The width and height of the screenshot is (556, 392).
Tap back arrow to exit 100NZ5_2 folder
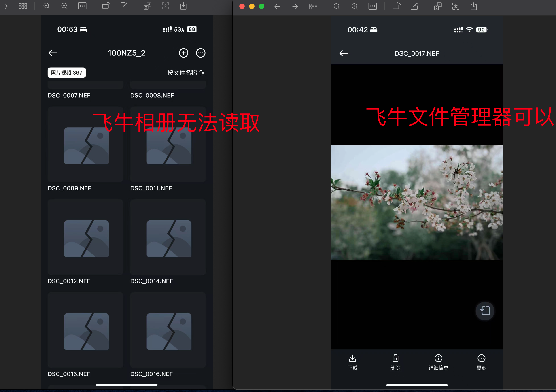[x=53, y=53]
